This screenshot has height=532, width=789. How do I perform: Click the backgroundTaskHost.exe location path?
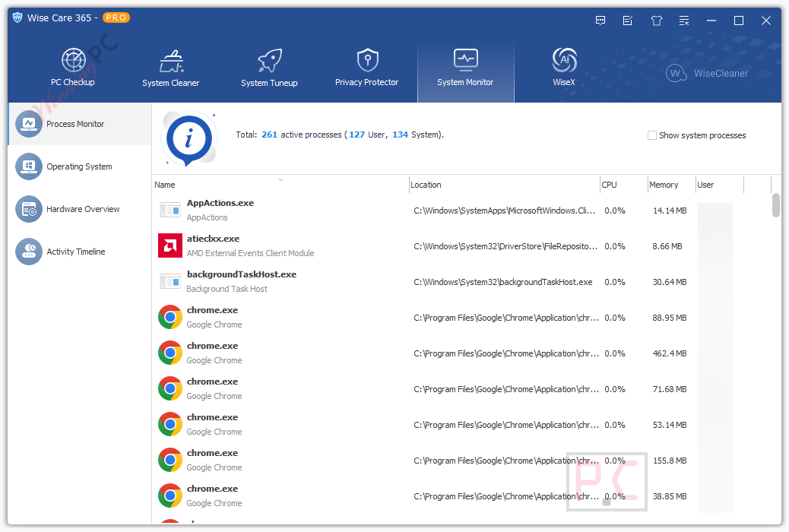(x=503, y=283)
